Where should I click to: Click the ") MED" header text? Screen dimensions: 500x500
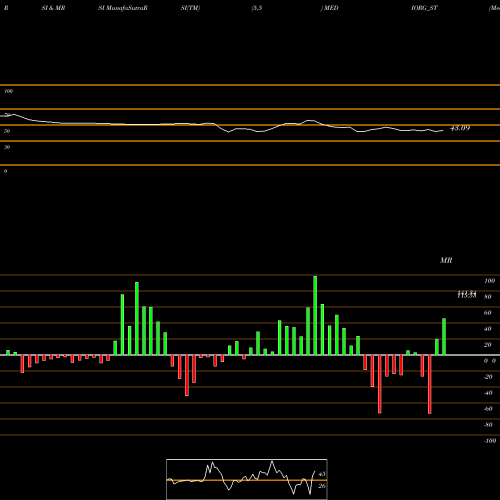coord(330,8)
